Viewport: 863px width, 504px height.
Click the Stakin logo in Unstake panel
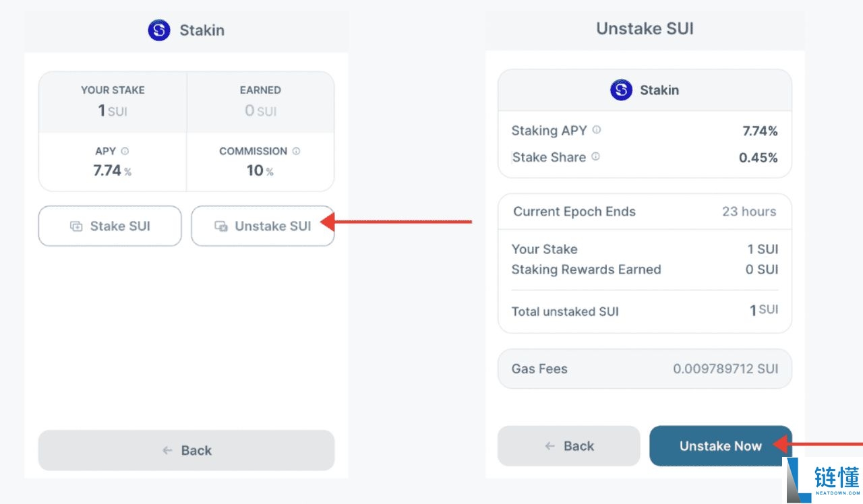tap(621, 90)
